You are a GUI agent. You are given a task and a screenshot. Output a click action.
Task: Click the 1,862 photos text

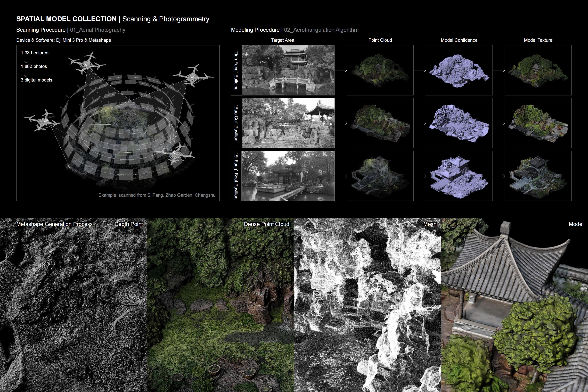point(34,66)
